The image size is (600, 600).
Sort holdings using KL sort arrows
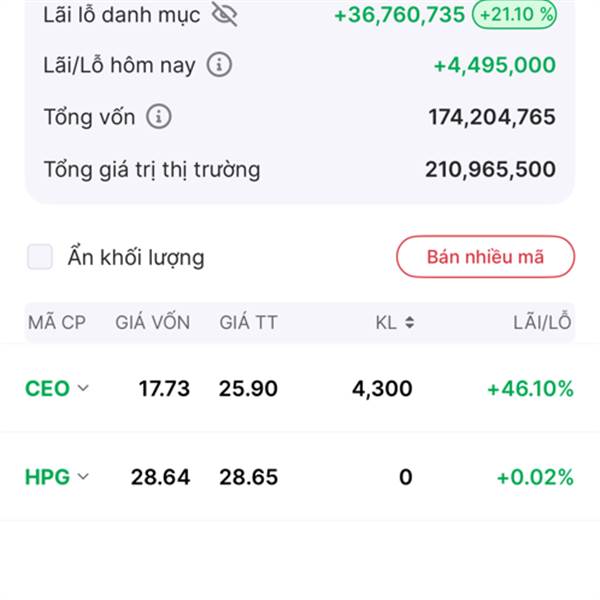pos(409,322)
